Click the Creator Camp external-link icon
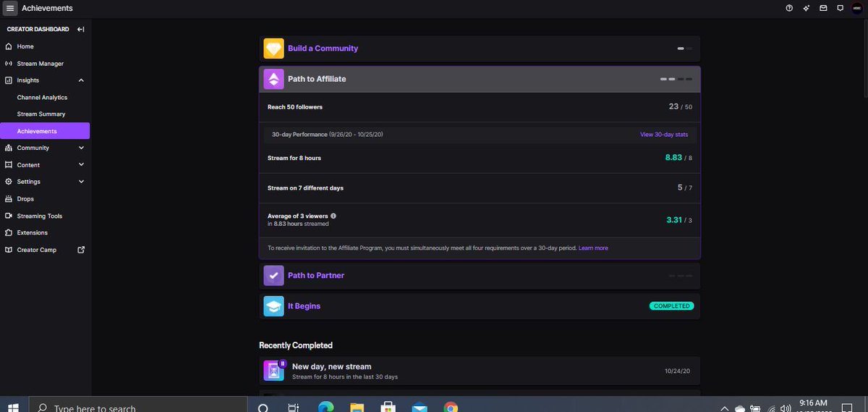The height and width of the screenshot is (412, 868). tap(81, 250)
